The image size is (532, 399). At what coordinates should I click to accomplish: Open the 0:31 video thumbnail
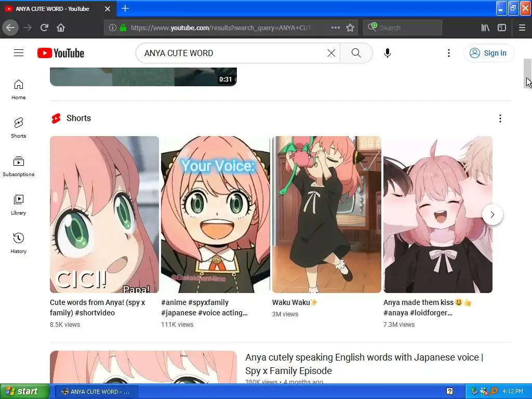click(x=143, y=77)
